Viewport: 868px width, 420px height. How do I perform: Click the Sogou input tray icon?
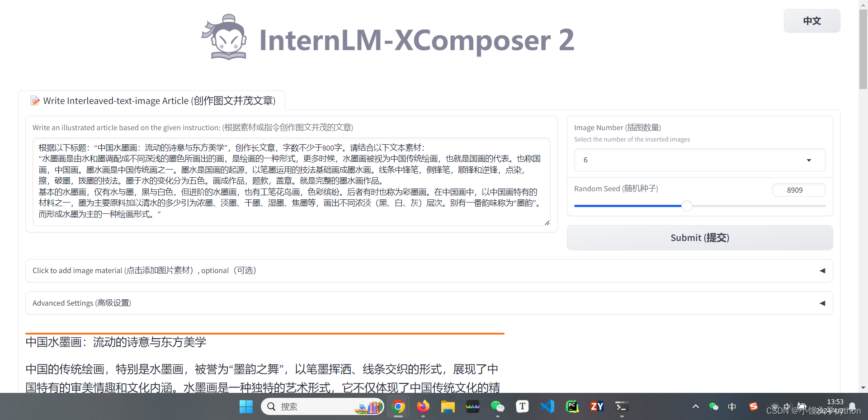[x=753, y=406]
